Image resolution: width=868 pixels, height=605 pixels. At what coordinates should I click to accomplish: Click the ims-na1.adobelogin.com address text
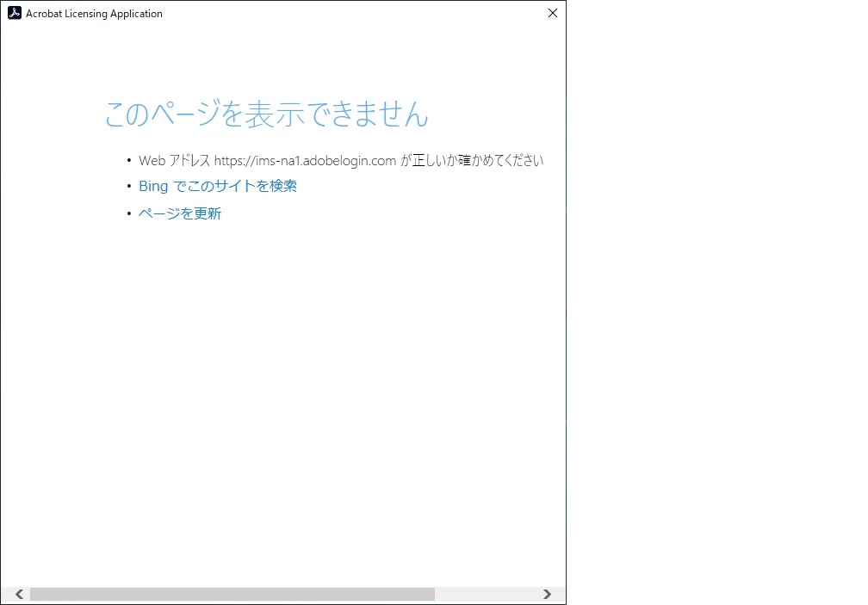305,160
